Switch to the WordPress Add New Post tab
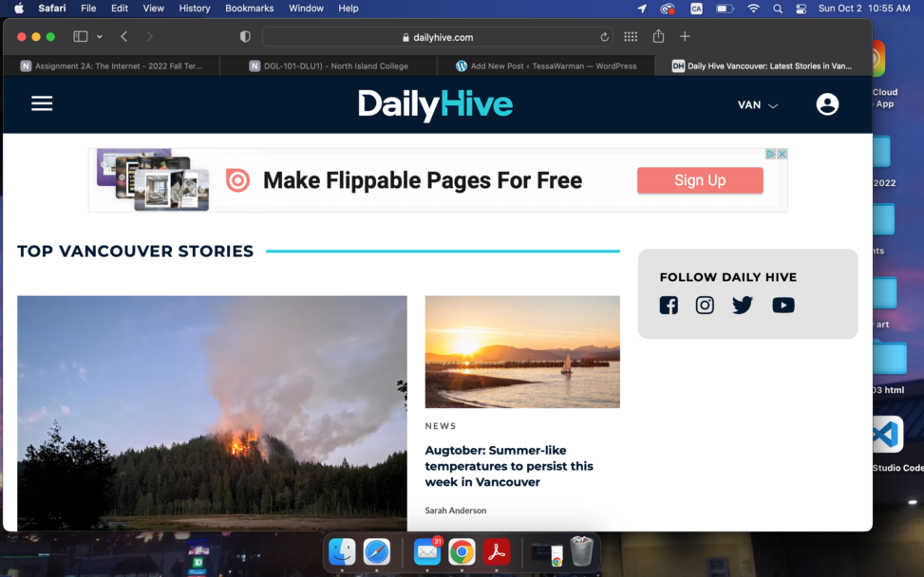 click(546, 66)
